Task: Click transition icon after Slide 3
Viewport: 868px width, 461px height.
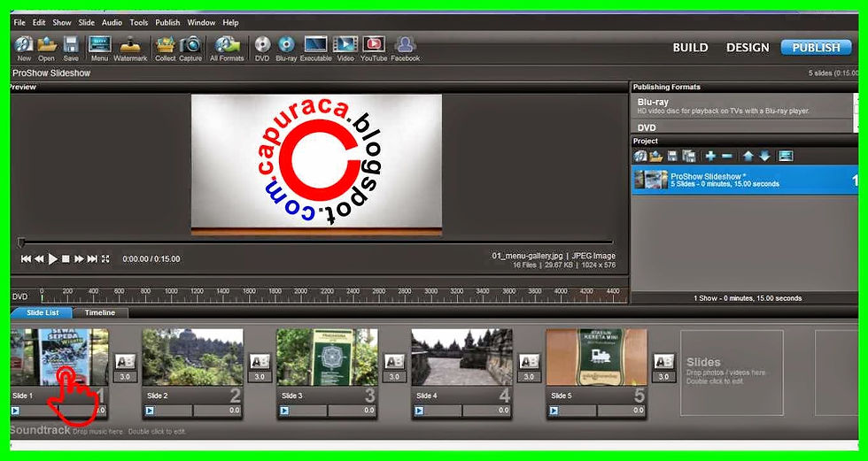Action: coord(394,362)
